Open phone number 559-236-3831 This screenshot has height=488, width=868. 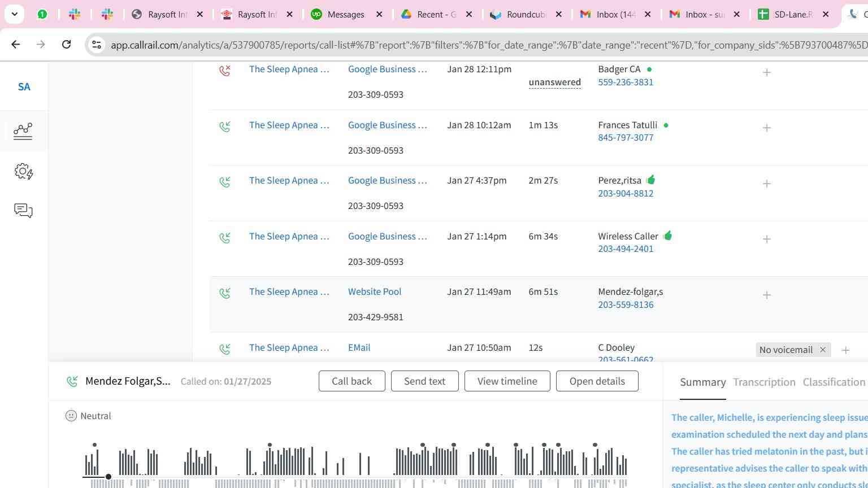[x=626, y=82]
